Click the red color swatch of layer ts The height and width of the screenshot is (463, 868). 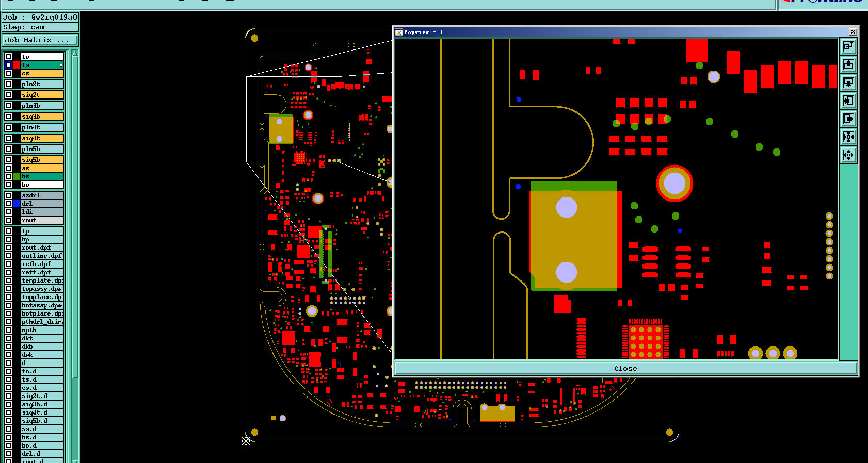[17, 65]
